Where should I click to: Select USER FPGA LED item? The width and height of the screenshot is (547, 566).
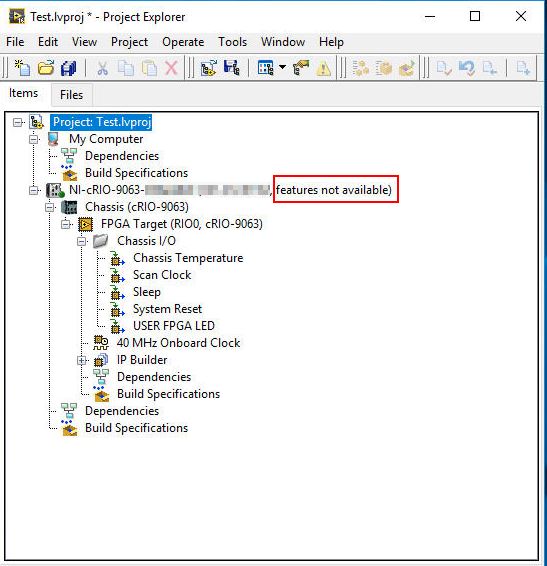coord(174,326)
